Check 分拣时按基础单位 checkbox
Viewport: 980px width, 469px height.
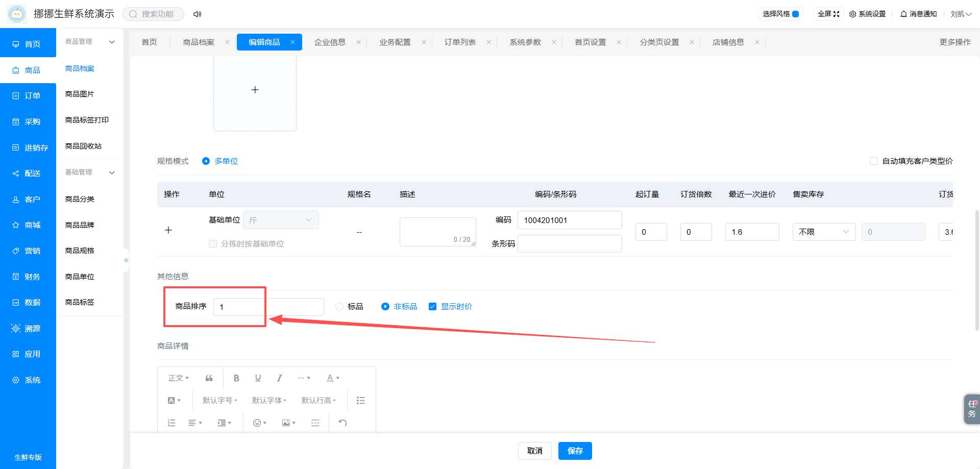click(213, 244)
